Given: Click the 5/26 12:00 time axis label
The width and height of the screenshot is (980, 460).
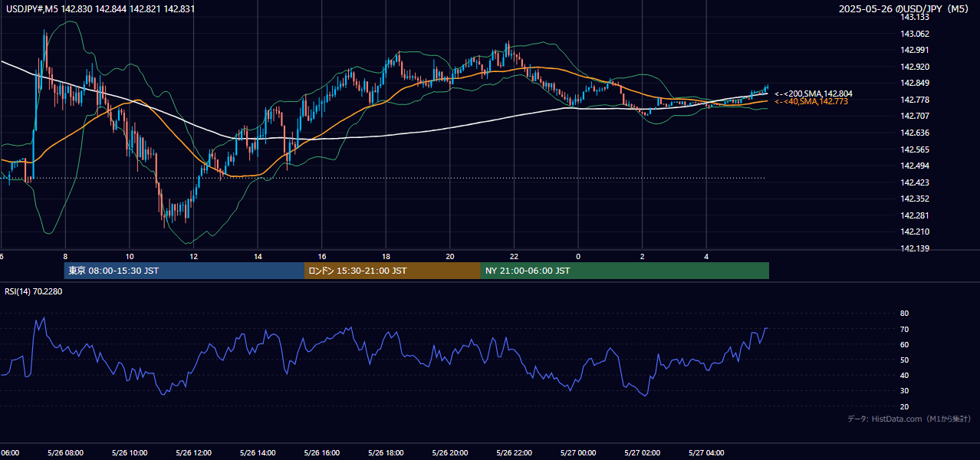Looking at the screenshot, I should (193, 453).
